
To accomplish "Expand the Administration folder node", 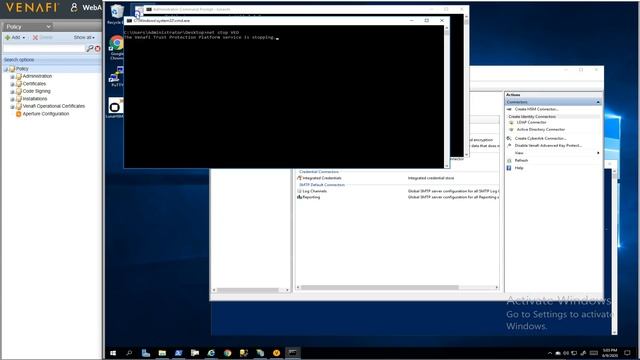I will (12, 77).
